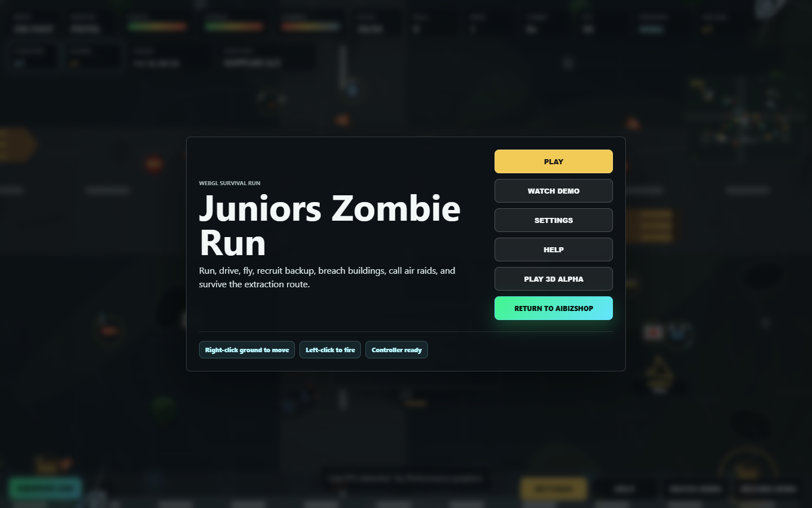The height and width of the screenshot is (508, 812).
Task: Click the 'Controller ready' chip
Action: point(396,350)
